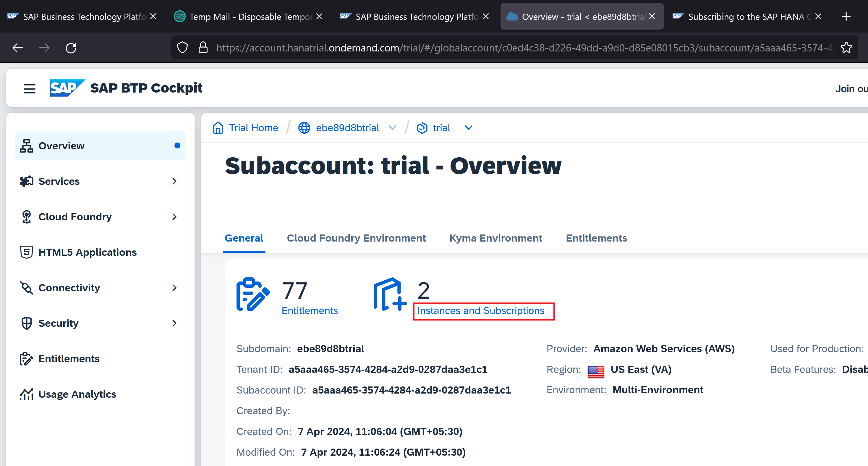Open the trial subaccount breadcrumb dropdown

[x=468, y=128]
